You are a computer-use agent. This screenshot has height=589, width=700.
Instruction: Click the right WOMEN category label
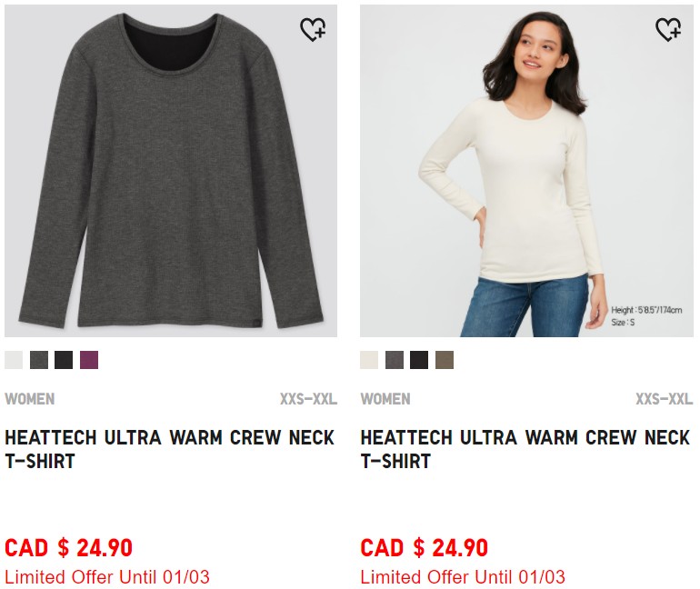point(385,399)
